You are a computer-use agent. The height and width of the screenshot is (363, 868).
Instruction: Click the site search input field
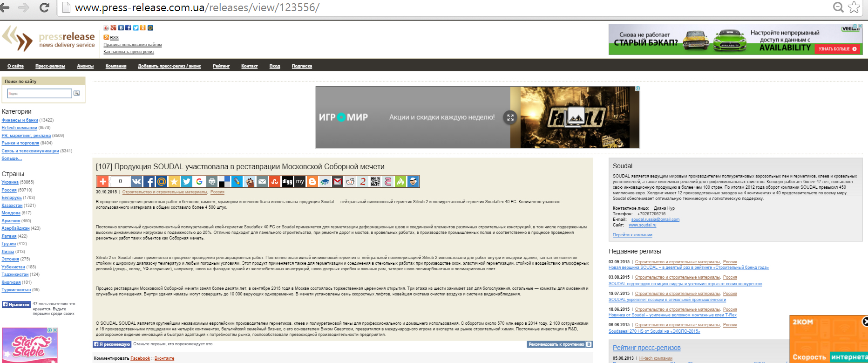[40, 94]
